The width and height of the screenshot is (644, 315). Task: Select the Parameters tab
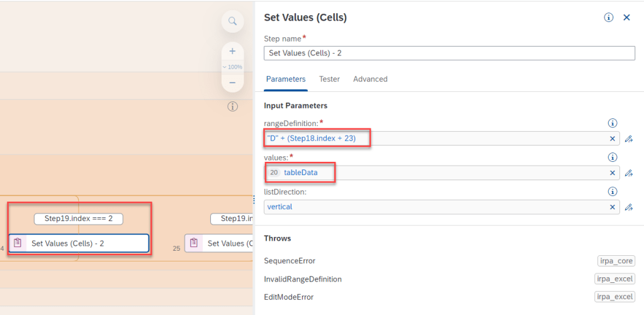pyautogui.click(x=286, y=79)
